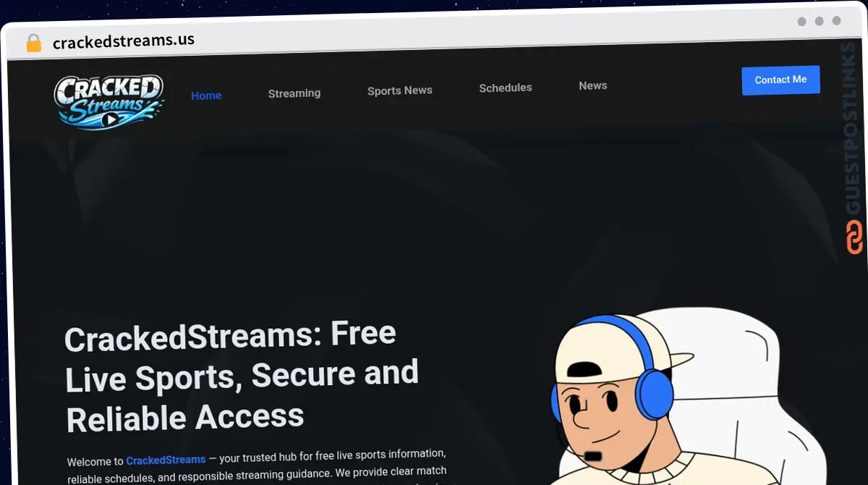This screenshot has height=485, width=868.
Task: Go to Sports News page
Action: [400, 90]
